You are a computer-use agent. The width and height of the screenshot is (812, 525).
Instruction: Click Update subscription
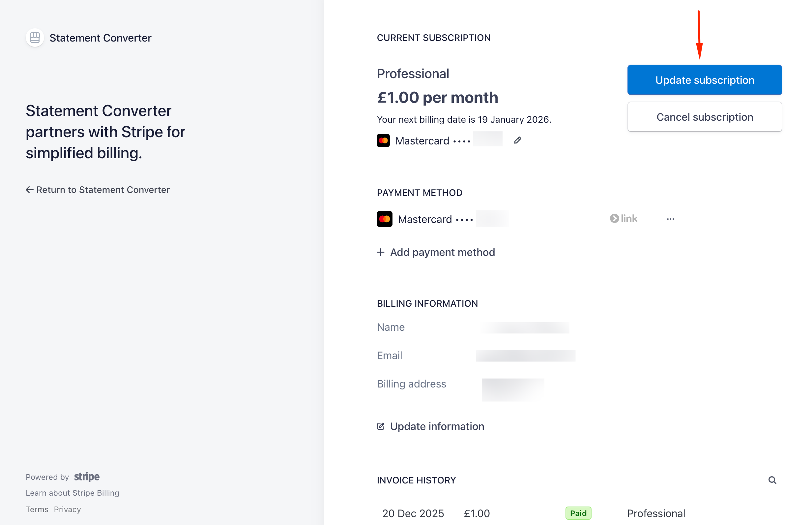[x=704, y=80]
